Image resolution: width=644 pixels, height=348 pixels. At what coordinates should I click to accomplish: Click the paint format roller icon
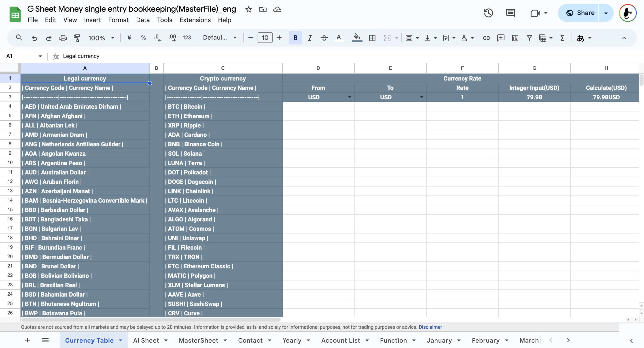click(77, 38)
